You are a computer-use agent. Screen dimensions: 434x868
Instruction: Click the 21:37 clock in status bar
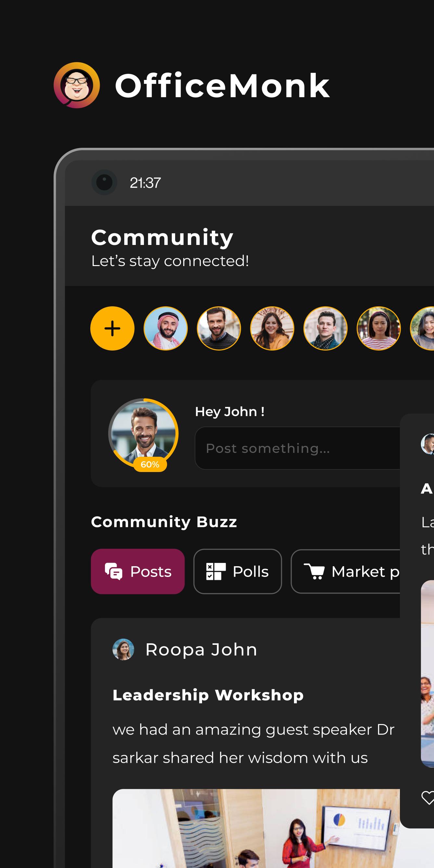(145, 183)
